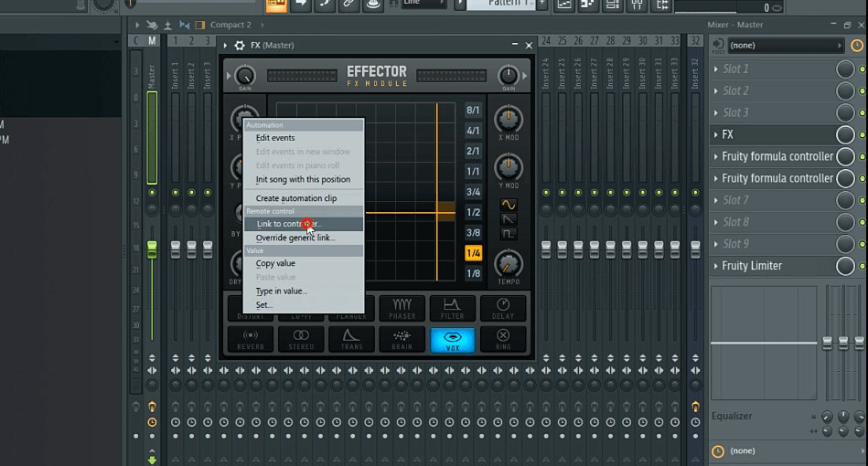Toggle the green enable LED for FX slot
This screenshot has width=868, height=466.
click(x=862, y=135)
